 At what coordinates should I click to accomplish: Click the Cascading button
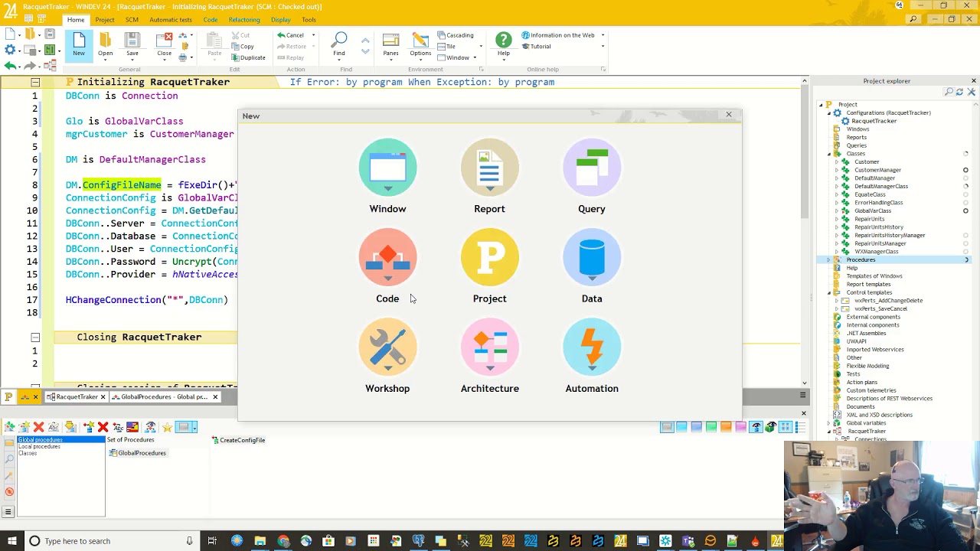(x=456, y=35)
